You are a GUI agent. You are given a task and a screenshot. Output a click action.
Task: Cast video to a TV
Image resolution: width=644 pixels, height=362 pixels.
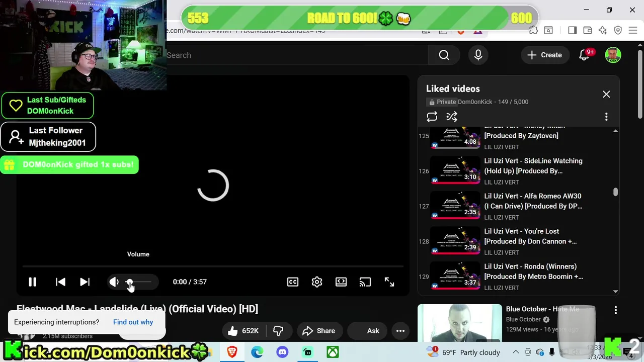point(365,282)
